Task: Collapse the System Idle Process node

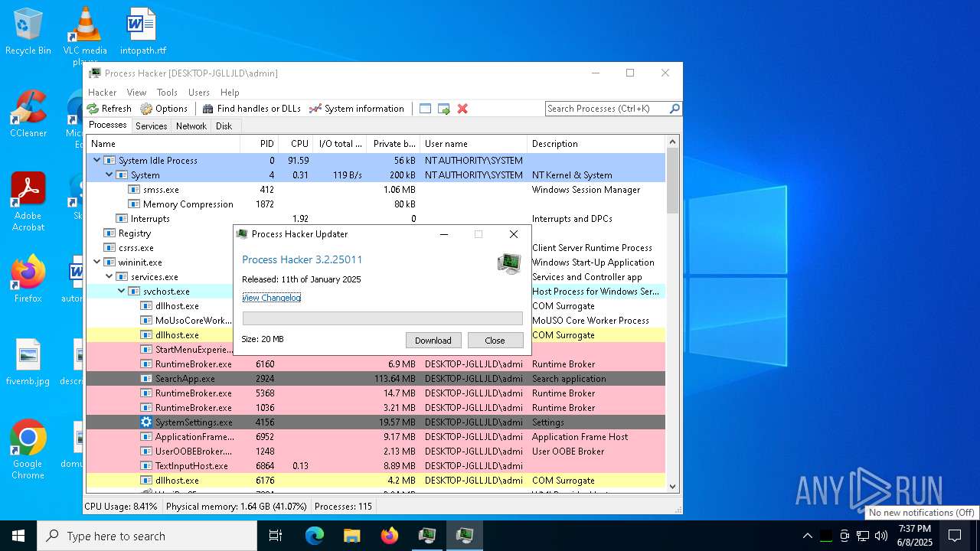Action: (x=96, y=161)
